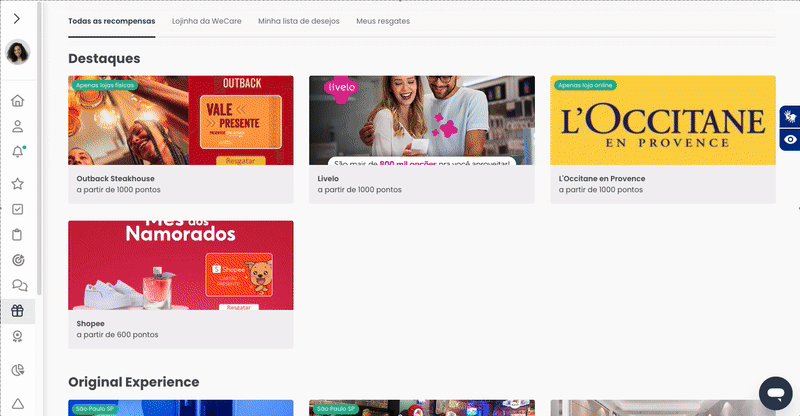The width and height of the screenshot is (800, 416).
Task: Open the triangle icon at the sidebar bottom
Action: [x=18, y=404]
